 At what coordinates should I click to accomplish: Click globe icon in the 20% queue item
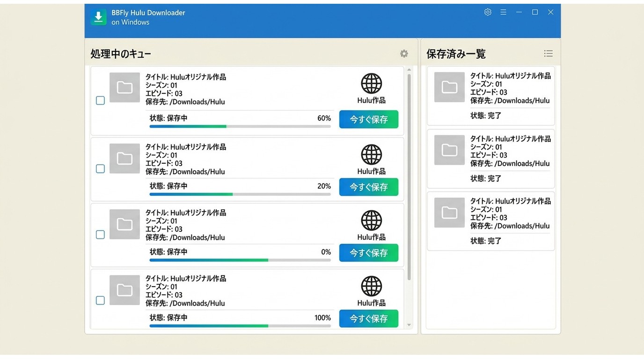pos(371,155)
